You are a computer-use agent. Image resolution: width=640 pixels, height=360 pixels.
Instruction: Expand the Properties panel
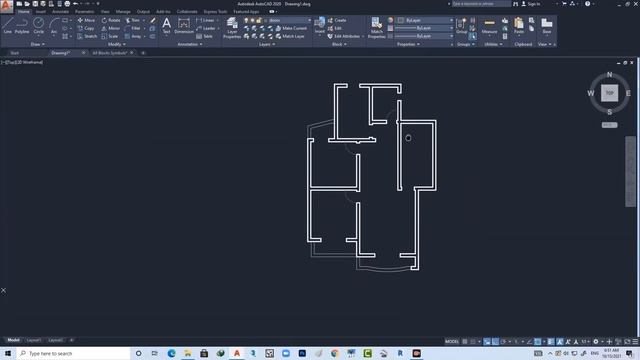tap(409, 44)
